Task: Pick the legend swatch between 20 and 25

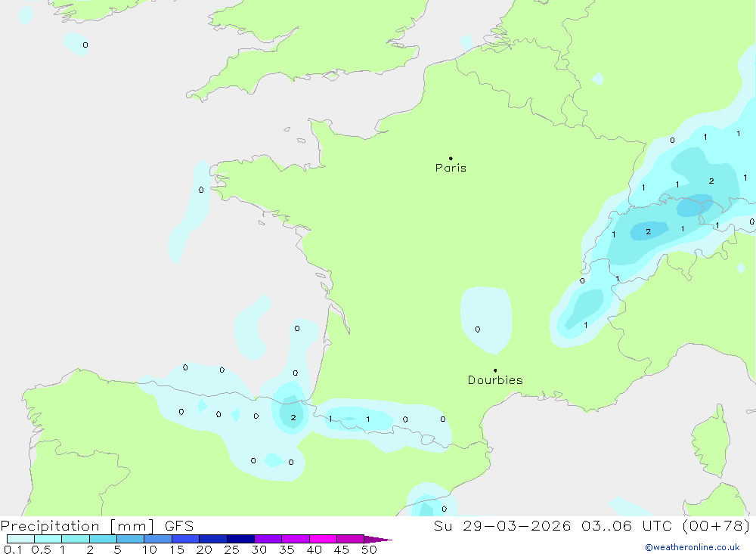Action: [x=212, y=539]
